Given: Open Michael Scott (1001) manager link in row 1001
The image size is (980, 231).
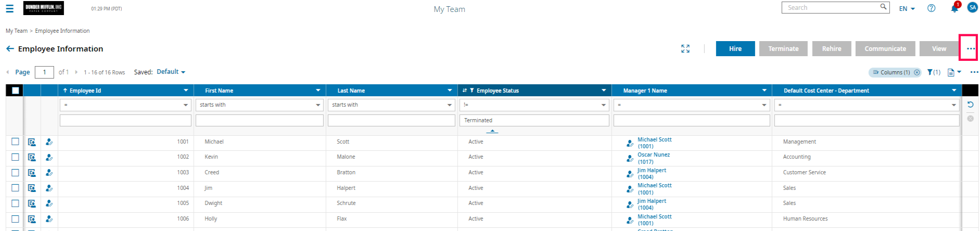Looking at the screenshot, I should point(654,143).
